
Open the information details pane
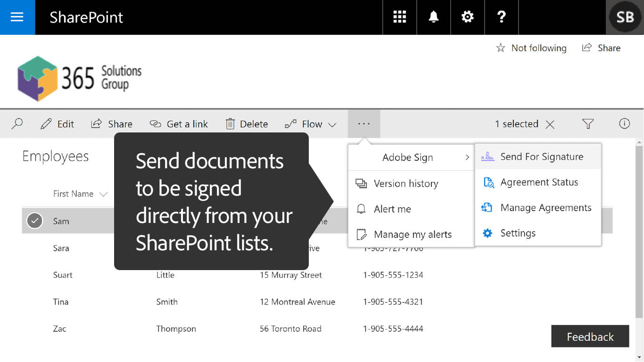click(624, 124)
